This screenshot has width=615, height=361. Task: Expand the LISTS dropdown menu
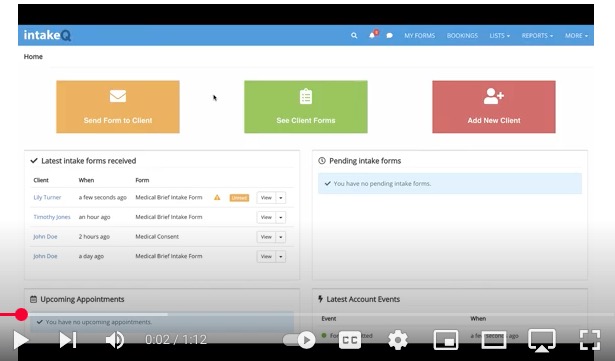pos(499,35)
